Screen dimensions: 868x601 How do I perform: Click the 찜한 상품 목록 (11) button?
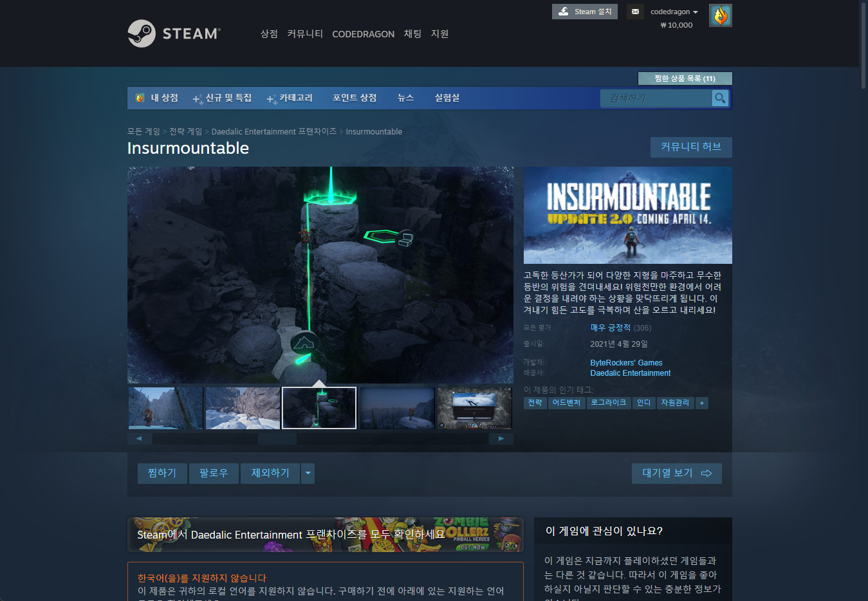(685, 79)
